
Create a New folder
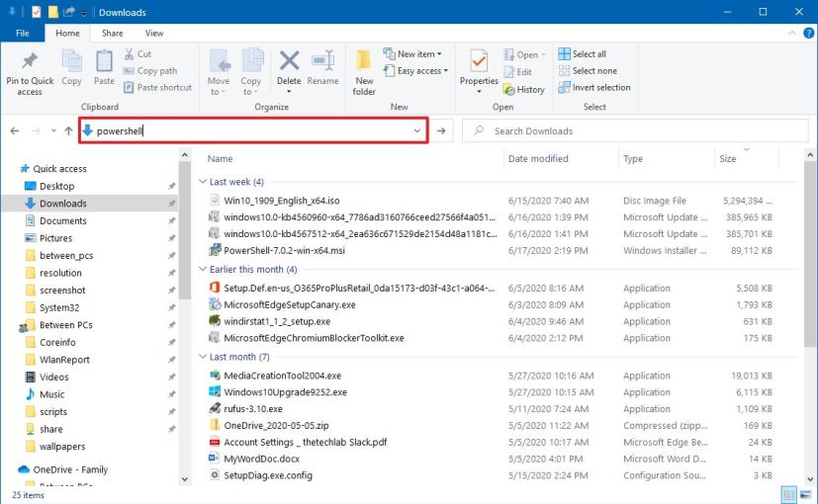pos(364,72)
